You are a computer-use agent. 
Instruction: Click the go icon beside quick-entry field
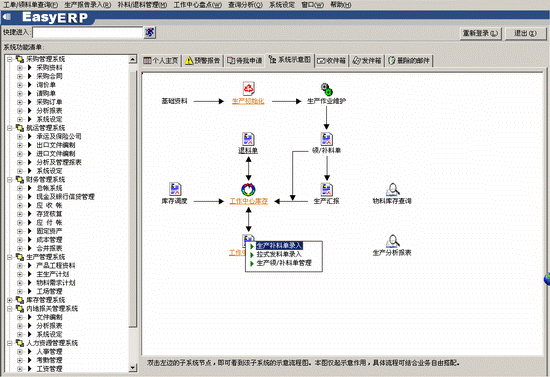pyautogui.click(x=150, y=32)
